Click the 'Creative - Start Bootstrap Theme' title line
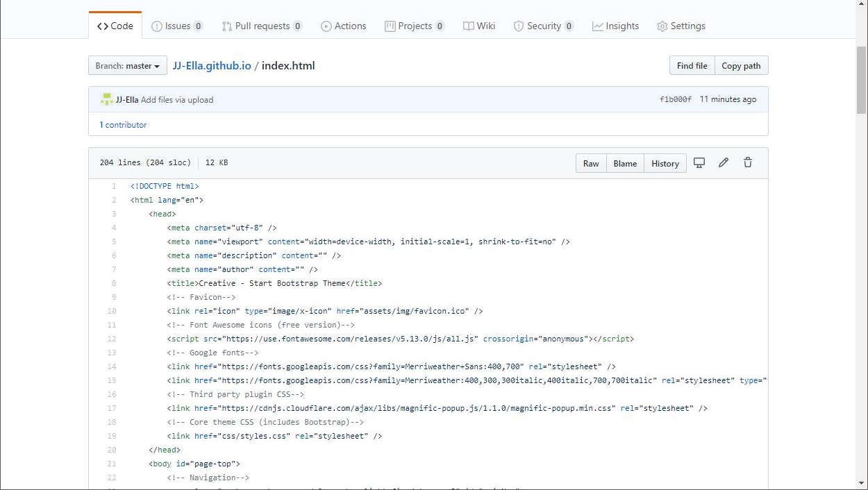This screenshot has height=490, width=868. pyautogui.click(x=274, y=283)
